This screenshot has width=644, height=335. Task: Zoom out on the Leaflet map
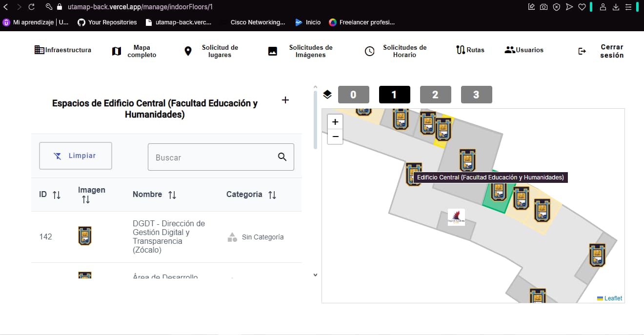click(335, 137)
